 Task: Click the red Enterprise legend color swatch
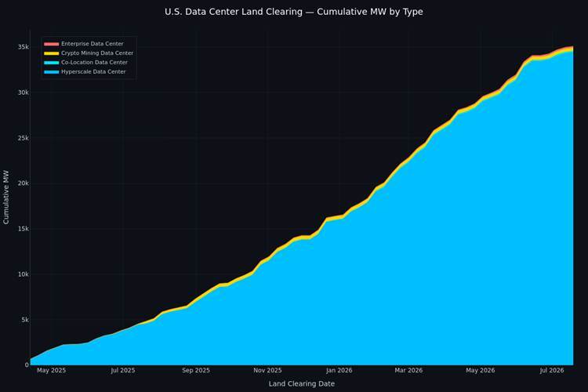(x=52, y=44)
